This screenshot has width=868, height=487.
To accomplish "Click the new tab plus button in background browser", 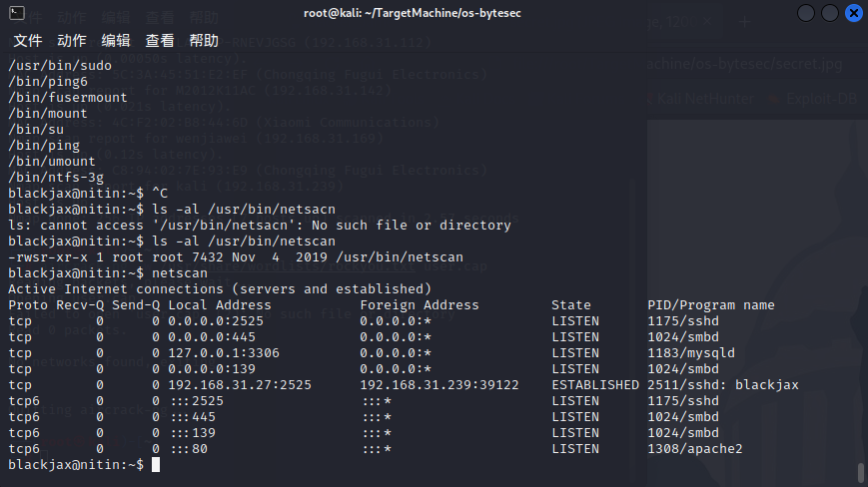I will click(x=744, y=22).
